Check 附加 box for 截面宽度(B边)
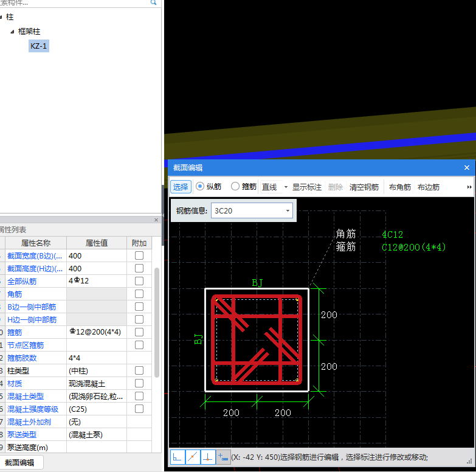The width and height of the screenshot is (476, 472). (139, 255)
